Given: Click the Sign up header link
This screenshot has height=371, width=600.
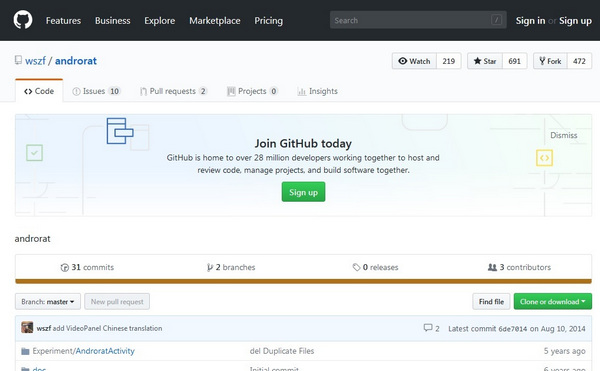Looking at the screenshot, I should pos(575,21).
